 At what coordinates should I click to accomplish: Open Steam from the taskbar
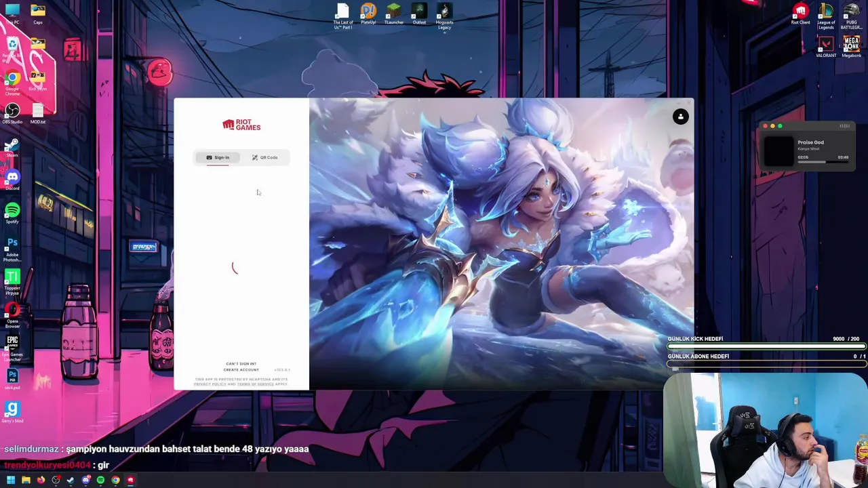pos(71,480)
